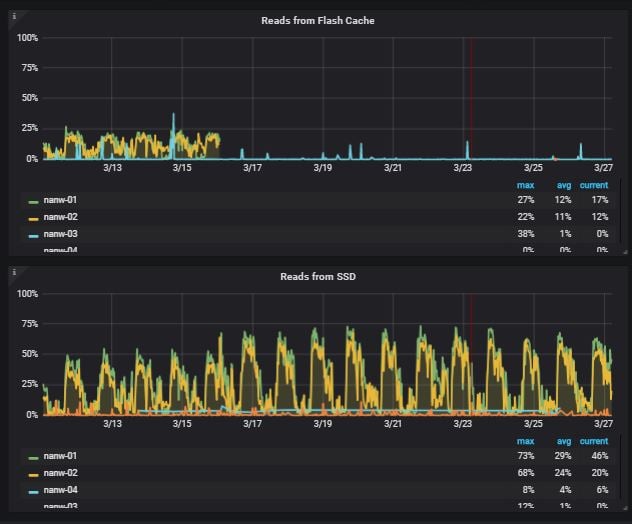Open the Reads from SSD title menu
This screenshot has width=632, height=524.
318,277
